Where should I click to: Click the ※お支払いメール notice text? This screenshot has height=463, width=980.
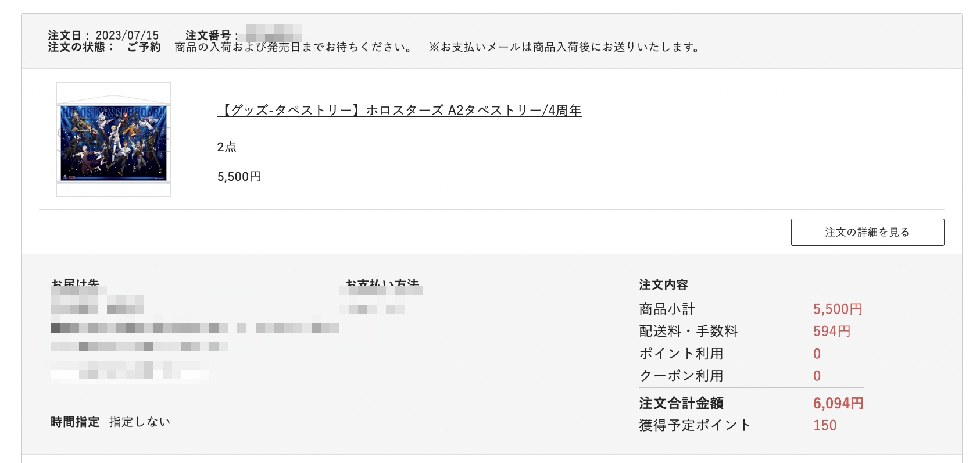click(566, 47)
